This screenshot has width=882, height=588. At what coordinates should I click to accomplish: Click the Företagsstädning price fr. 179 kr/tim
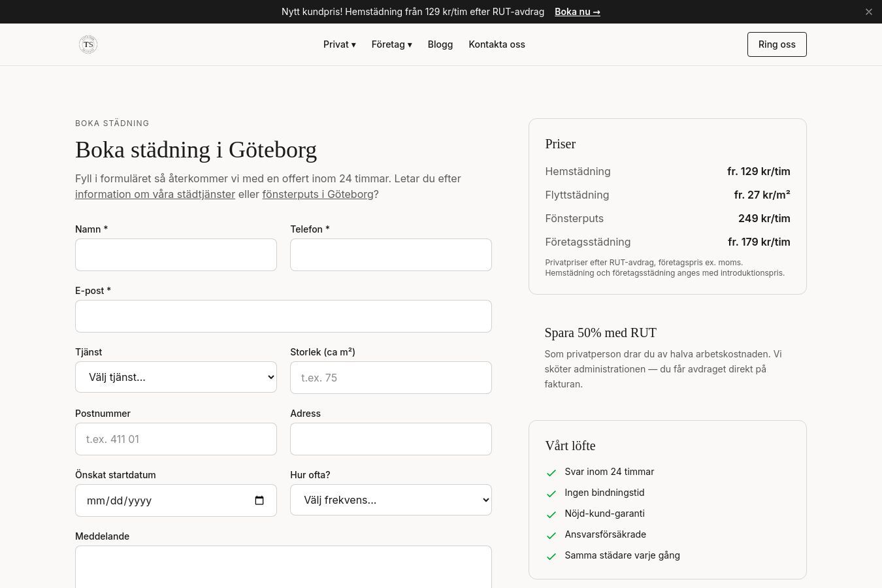tap(759, 242)
